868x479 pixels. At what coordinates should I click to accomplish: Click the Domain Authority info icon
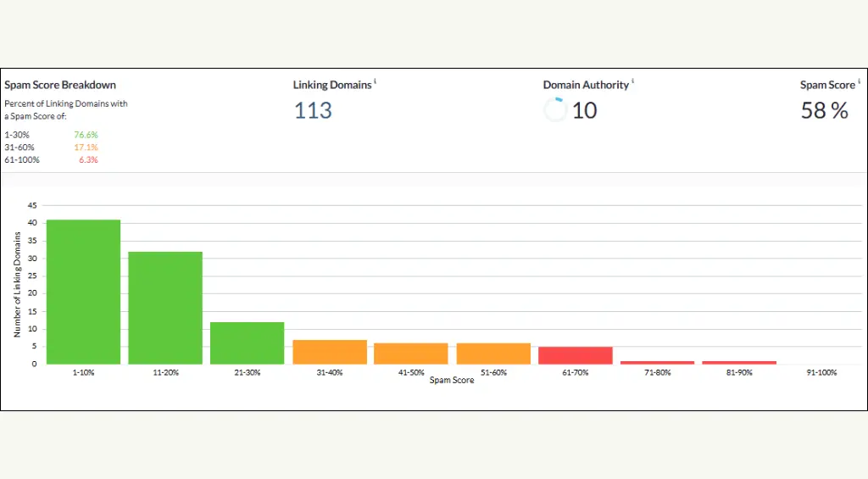pyautogui.click(x=632, y=81)
